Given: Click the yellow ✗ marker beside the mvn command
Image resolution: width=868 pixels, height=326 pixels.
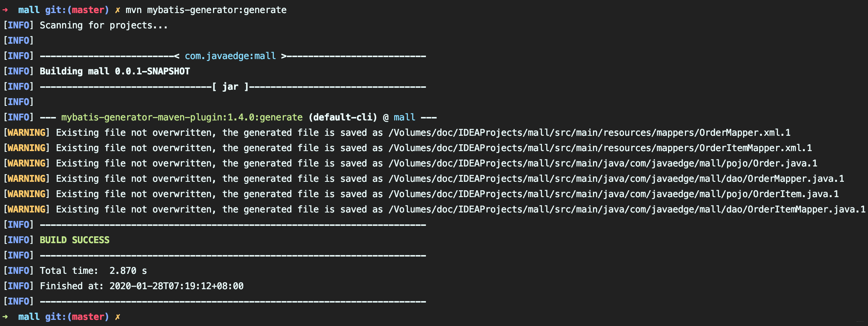Looking at the screenshot, I should point(118,10).
